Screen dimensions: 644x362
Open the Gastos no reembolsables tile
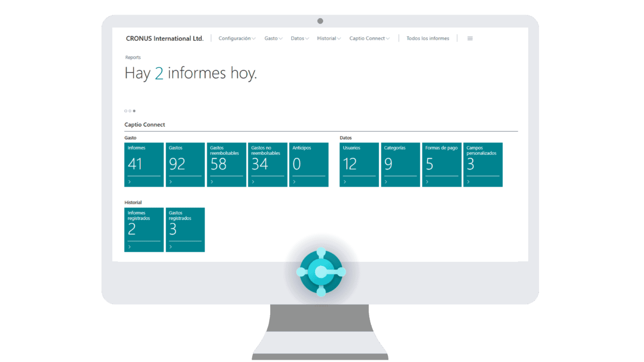pyautogui.click(x=268, y=164)
